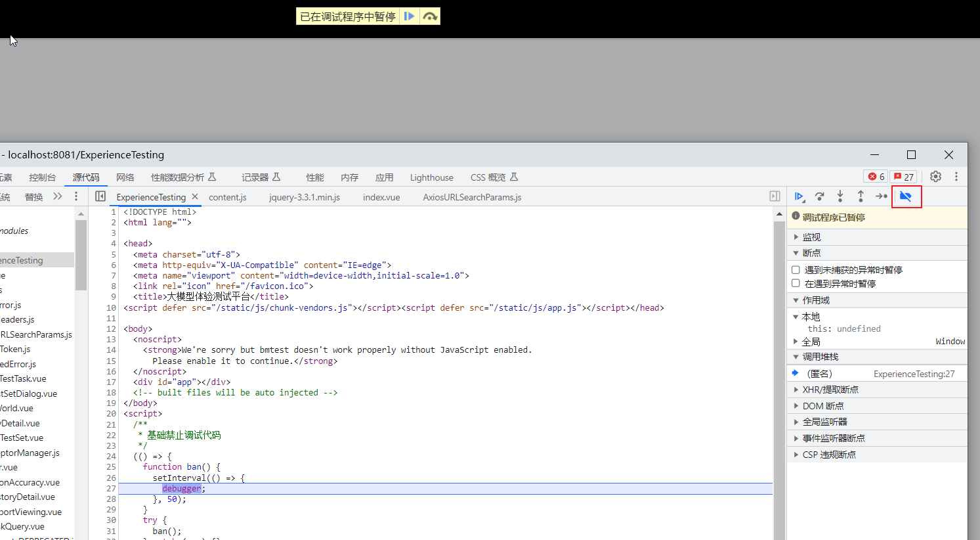Resume script execution in debugger toolbar
980x540 pixels.
click(x=799, y=196)
